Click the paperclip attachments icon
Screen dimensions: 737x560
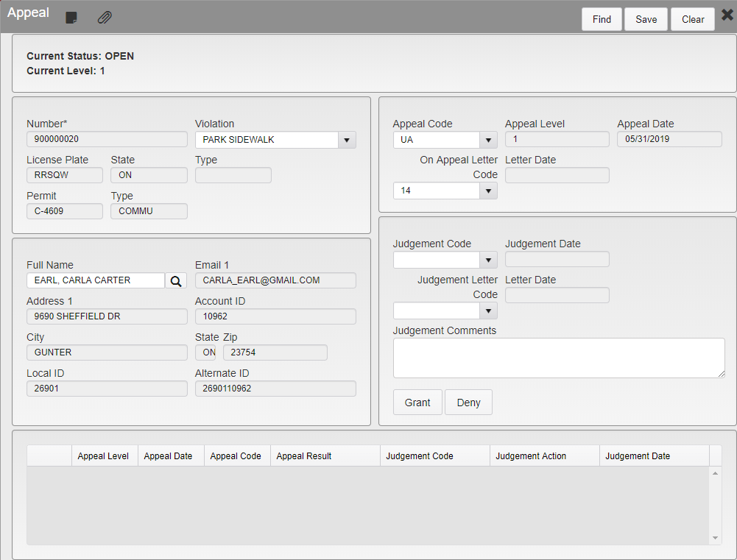(105, 18)
